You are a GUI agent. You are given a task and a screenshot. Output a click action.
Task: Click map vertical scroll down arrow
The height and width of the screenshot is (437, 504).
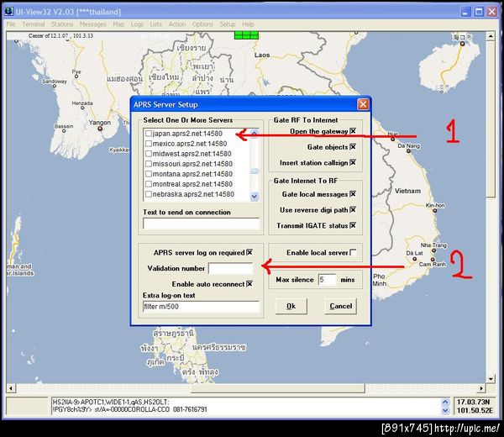(491, 379)
